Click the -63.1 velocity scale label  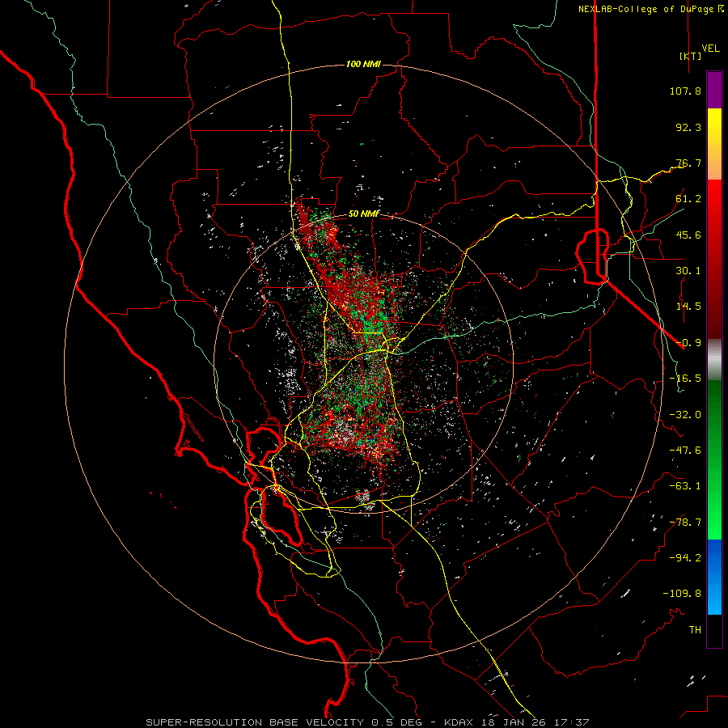pyautogui.click(x=685, y=486)
